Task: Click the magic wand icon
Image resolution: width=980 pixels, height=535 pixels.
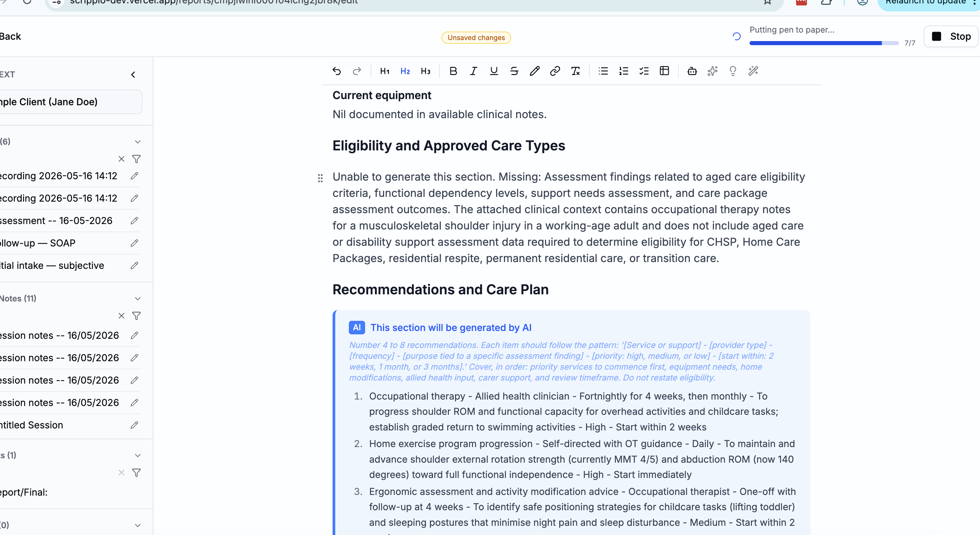Action: [753, 71]
